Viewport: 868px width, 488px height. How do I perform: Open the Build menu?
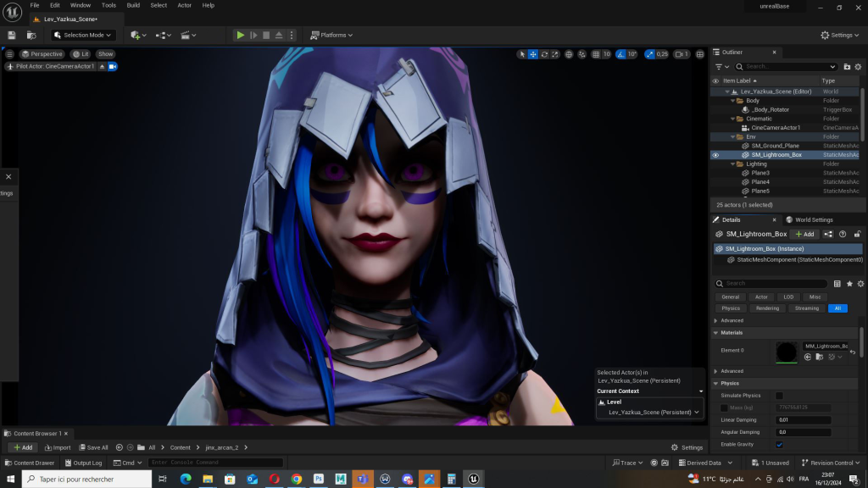133,6
